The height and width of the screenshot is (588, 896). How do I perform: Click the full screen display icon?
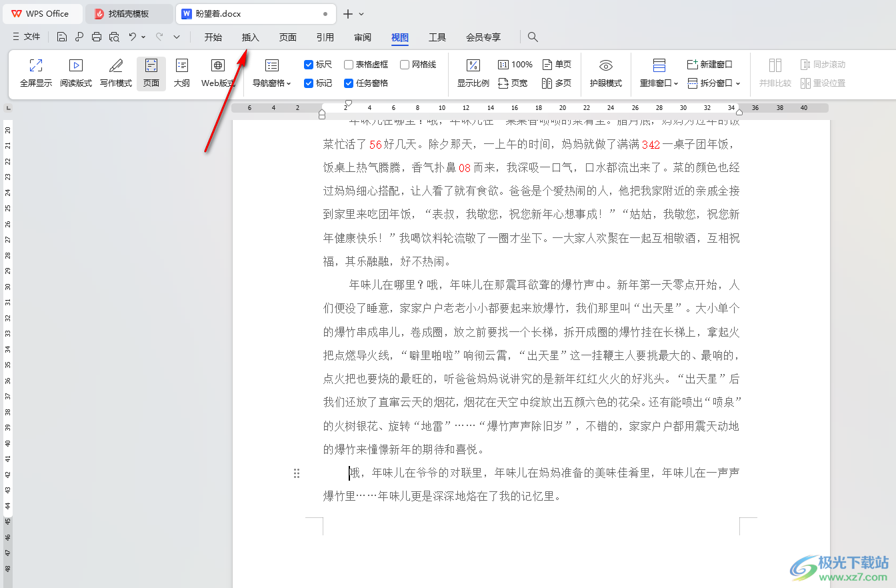click(x=36, y=65)
